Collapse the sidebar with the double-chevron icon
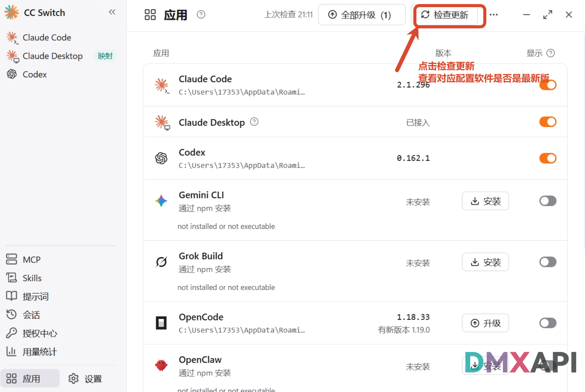The width and height of the screenshot is (585, 392). pos(112,12)
